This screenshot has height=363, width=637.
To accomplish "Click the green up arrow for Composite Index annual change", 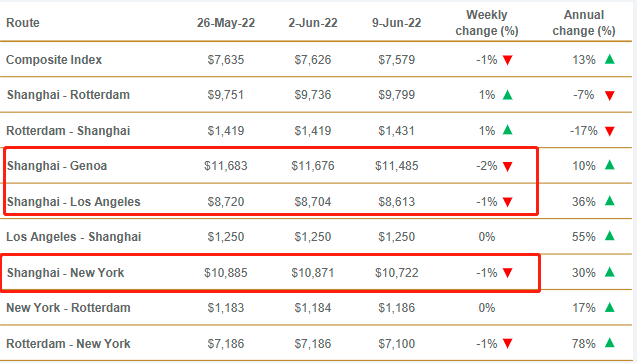I will [x=609, y=60].
